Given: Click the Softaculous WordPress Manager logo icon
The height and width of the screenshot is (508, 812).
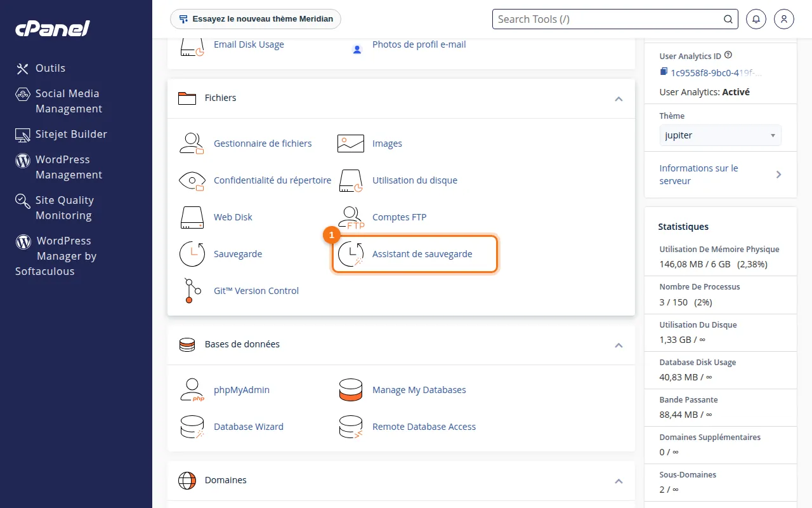Looking at the screenshot, I should (x=23, y=241).
